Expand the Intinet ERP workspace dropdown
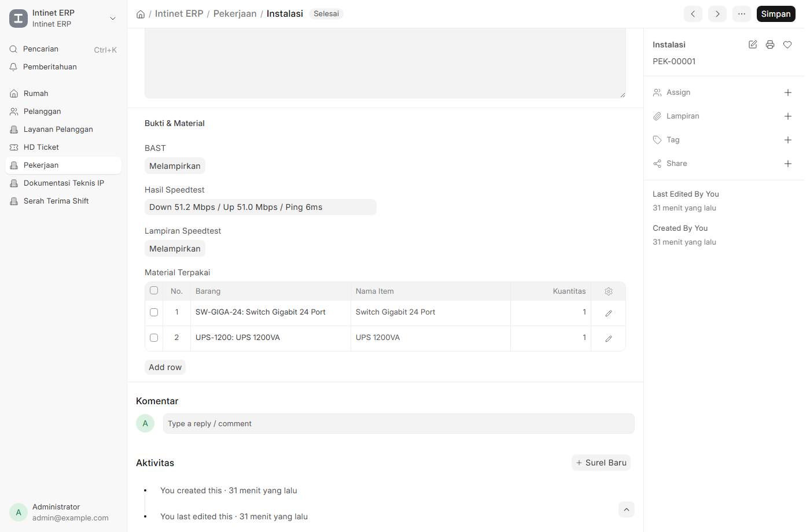The width and height of the screenshot is (810, 532). point(113,19)
